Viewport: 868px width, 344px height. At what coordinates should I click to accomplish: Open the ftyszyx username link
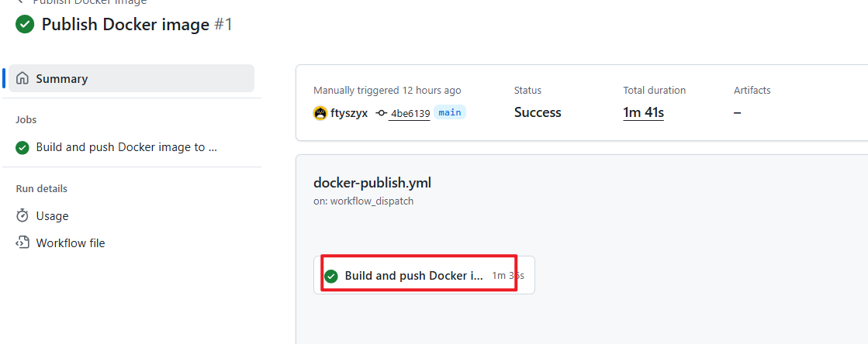tap(349, 113)
